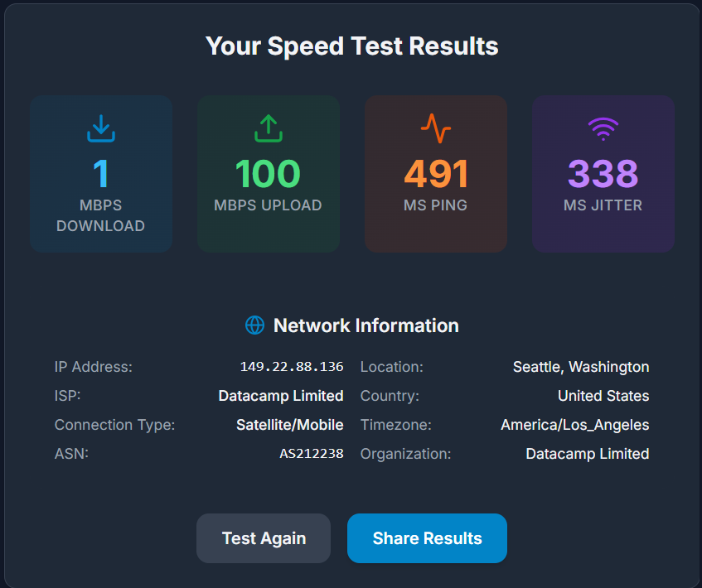Click the orange ping pulse icon
This screenshot has height=588, width=702.
click(436, 128)
